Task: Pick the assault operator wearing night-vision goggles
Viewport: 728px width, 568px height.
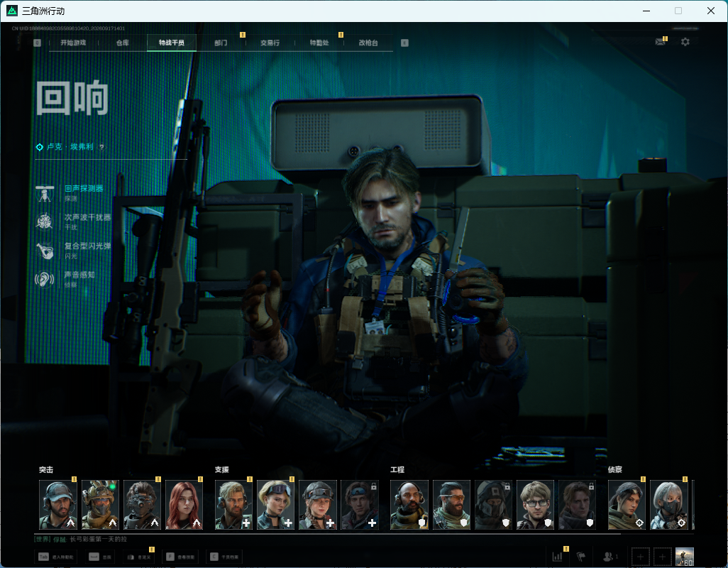Action: (x=142, y=505)
